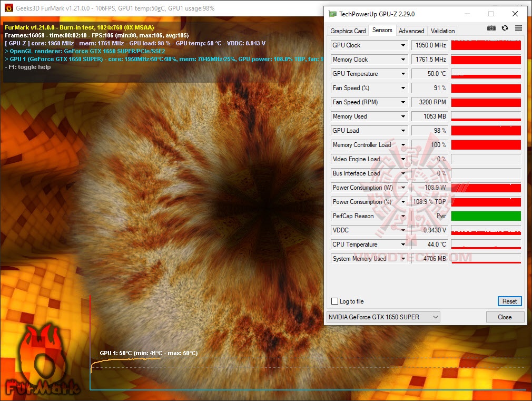Open the VDDC sensor dropdown
The image size is (532, 401).
pyautogui.click(x=403, y=230)
